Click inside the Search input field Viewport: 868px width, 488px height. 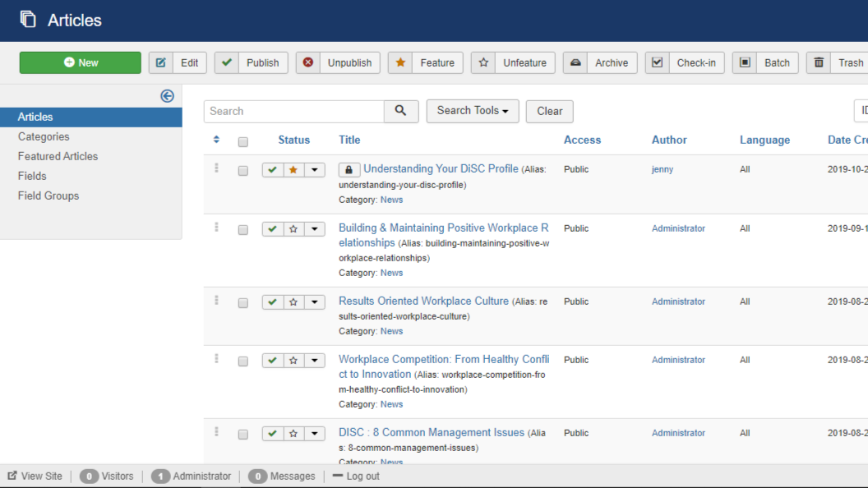[x=294, y=111]
